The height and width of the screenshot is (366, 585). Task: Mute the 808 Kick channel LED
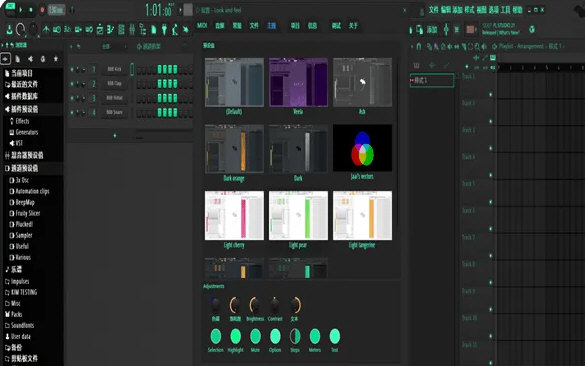point(72,69)
